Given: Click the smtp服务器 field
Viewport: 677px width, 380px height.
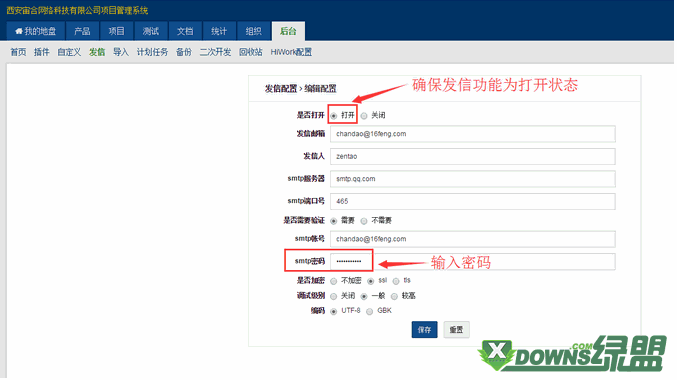Looking at the screenshot, I should pyautogui.click(x=473, y=179).
